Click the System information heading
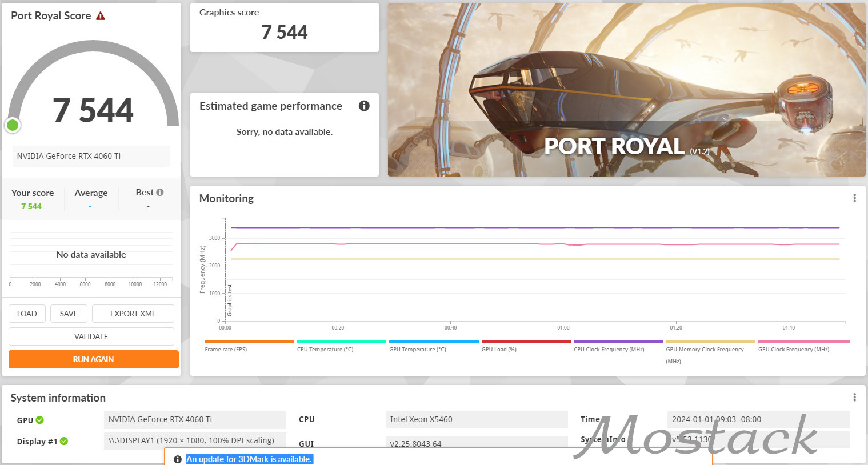The height and width of the screenshot is (465, 868). (58, 398)
